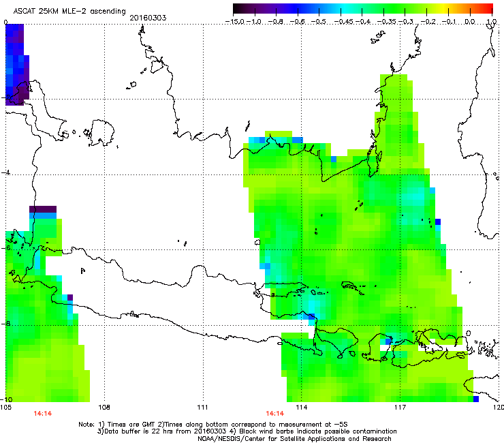Click the "-0.4" color scale label
504x443 pixels.
click(362, 22)
